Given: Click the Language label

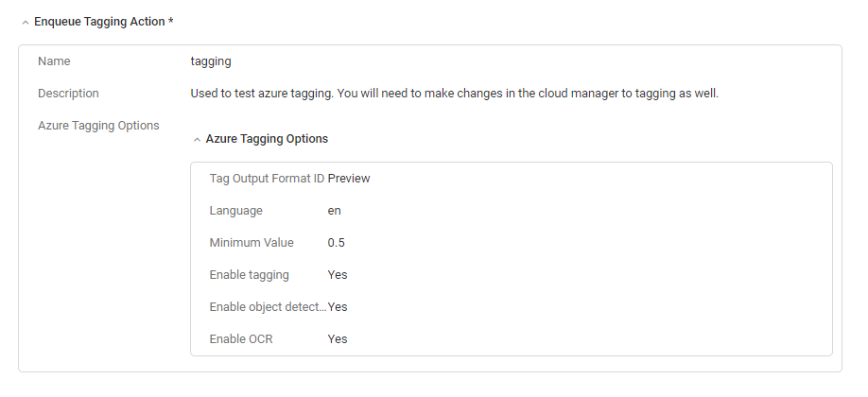Looking at the screenshot, I should click(x=235, y=211).
